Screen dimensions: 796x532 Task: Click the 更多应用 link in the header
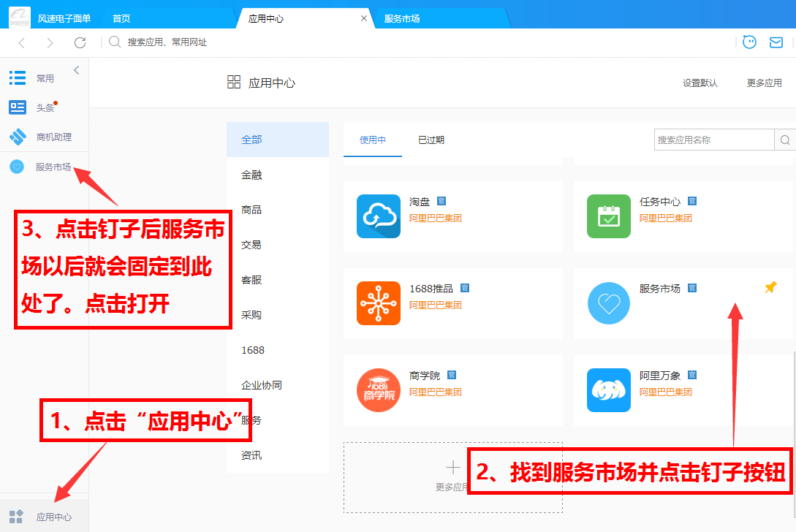[x=764, y=83]
